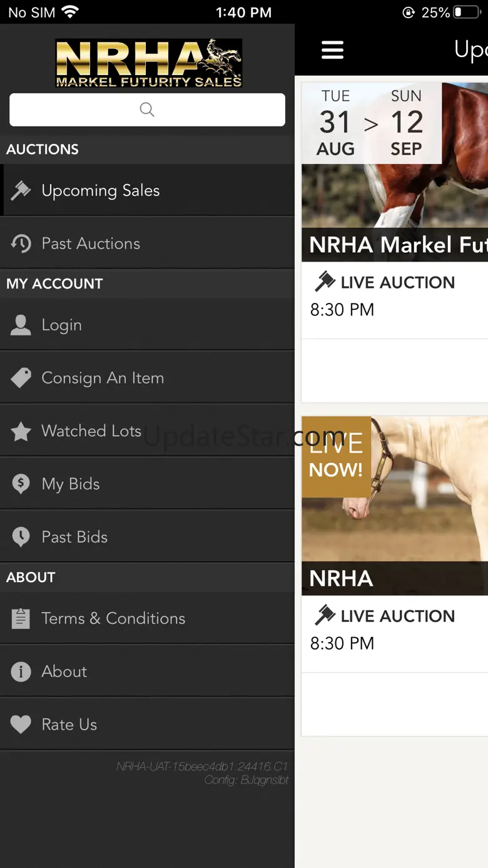Open the Watched Lots menu entry
Image resolution: width=488 pixels, height=868 pixels.
pyautogui.click(x=91, y=431)
